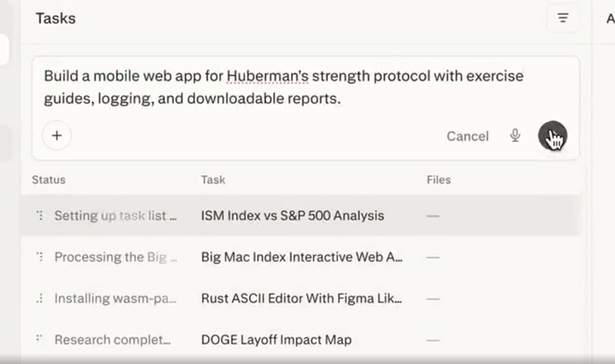The width and height of the screenshot is (615, 364).
Task: Open ISM Index vs S&P 500 Analysis task
Action: coord(292,216)
